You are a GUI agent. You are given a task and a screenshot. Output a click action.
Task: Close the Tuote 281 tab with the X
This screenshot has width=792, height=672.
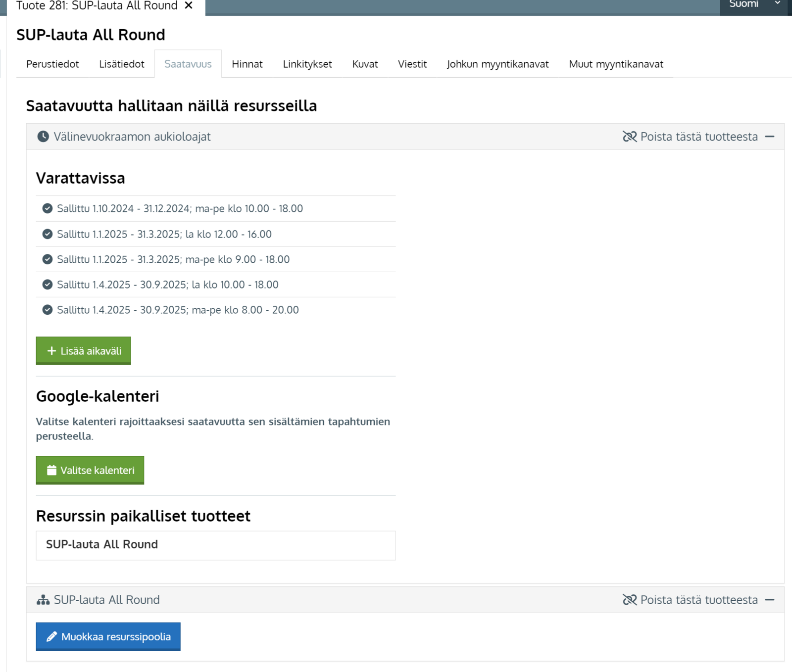coord(189,5)
